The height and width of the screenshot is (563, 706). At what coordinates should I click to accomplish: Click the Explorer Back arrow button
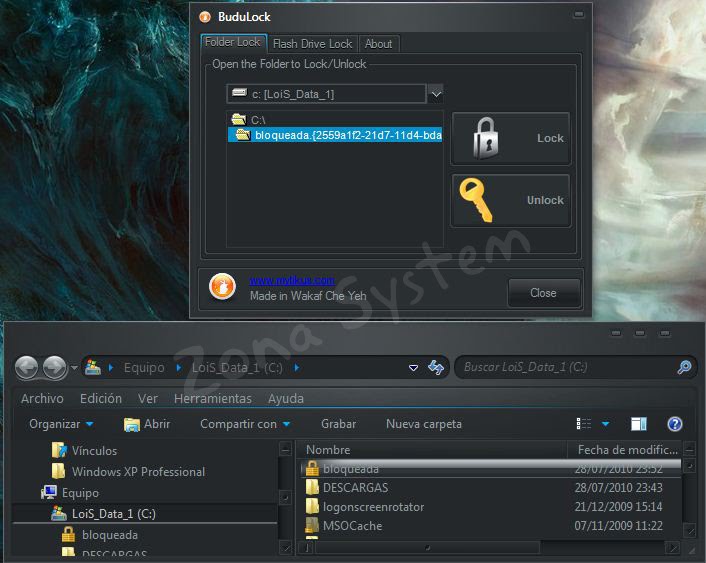tap(26, 368)
